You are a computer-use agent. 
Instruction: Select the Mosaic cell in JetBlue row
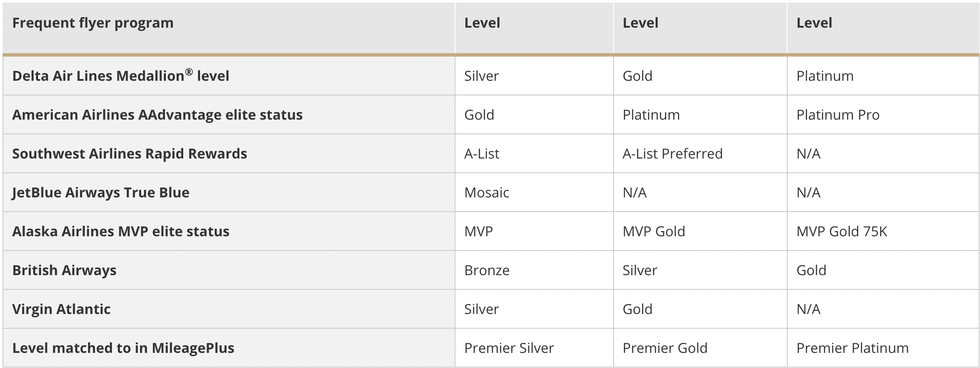pyautogui.click(x=534, y=192)
